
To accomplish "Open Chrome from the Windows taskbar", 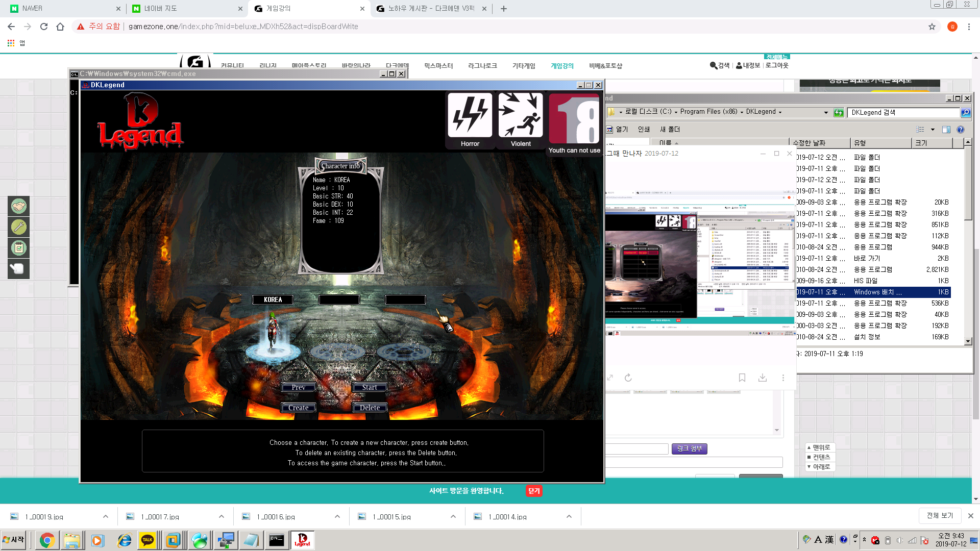I will coord(47,540).
